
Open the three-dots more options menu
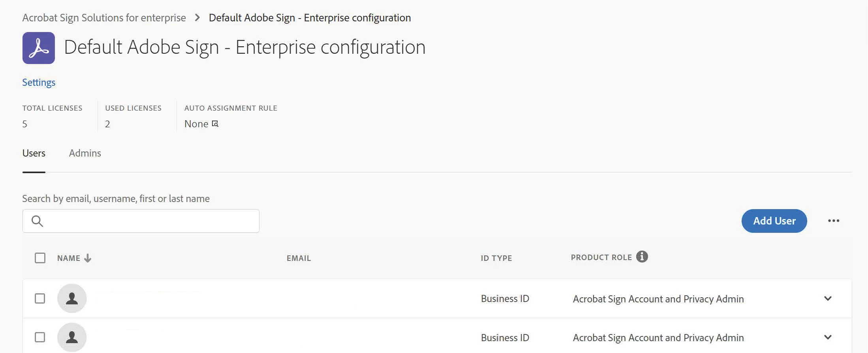834,221
